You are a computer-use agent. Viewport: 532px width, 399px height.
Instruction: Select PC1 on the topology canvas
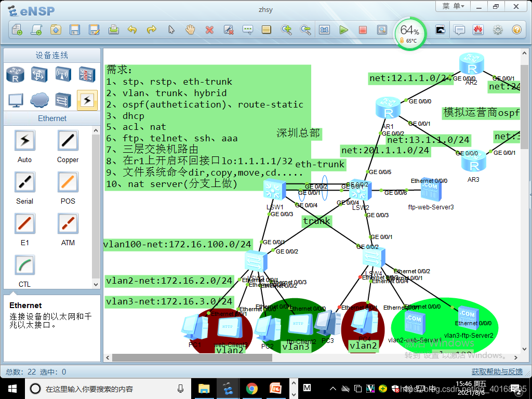pyautogui.click(x=195, y=327)
